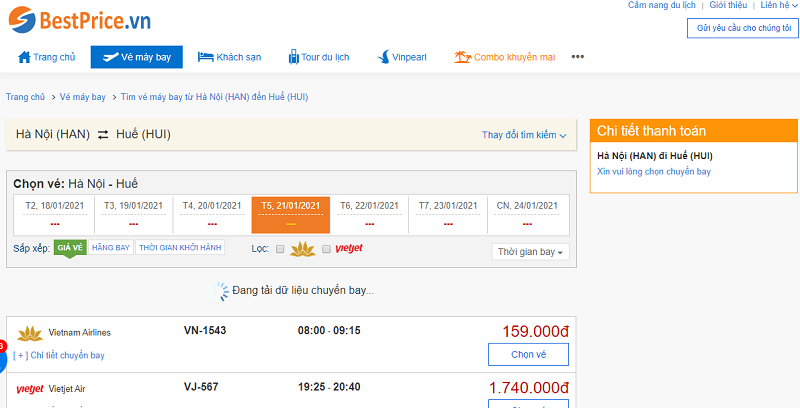This screenshot has height=408, width=800.
Task: Click Gửi yêu cầu cho chúng tôi button
Action: [743, 28]
